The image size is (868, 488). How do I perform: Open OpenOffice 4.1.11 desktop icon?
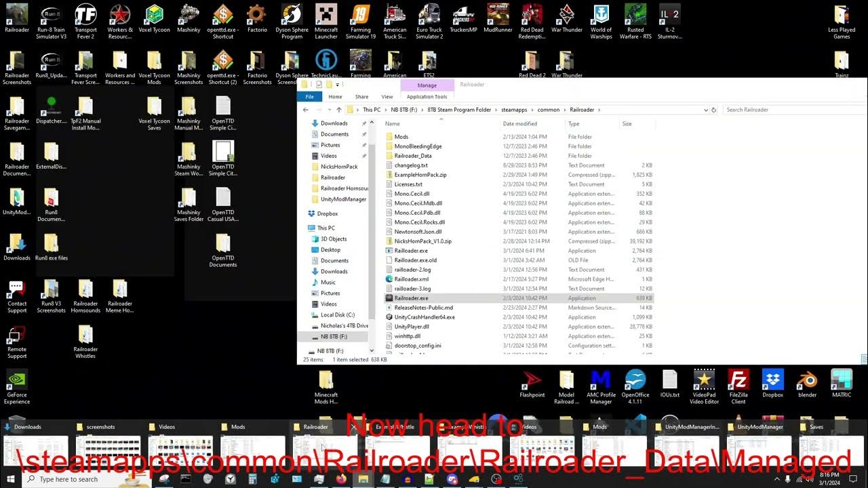pos(635,386)
